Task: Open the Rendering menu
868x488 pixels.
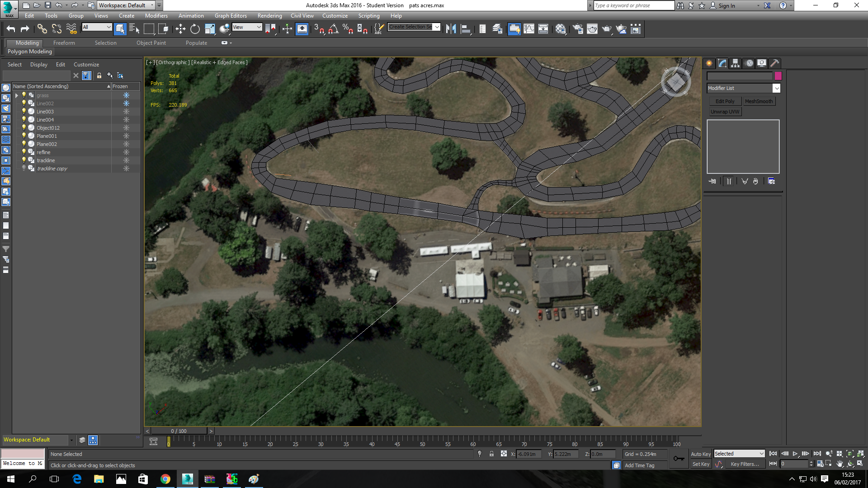Action: tap(270, 16)
